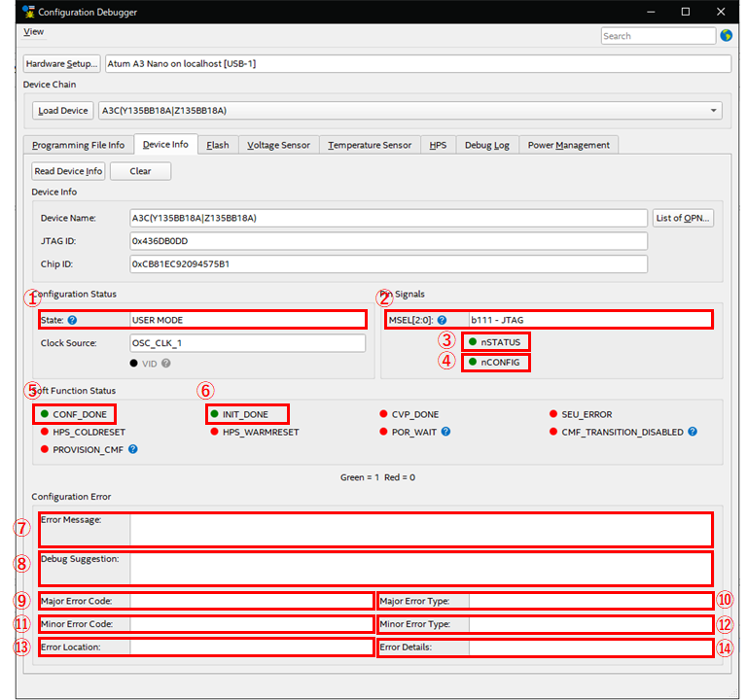This screenshot has width=747, height=700.
Task: Click the green CONF_DONE status indicator
Action: click(x=45, y=414)
